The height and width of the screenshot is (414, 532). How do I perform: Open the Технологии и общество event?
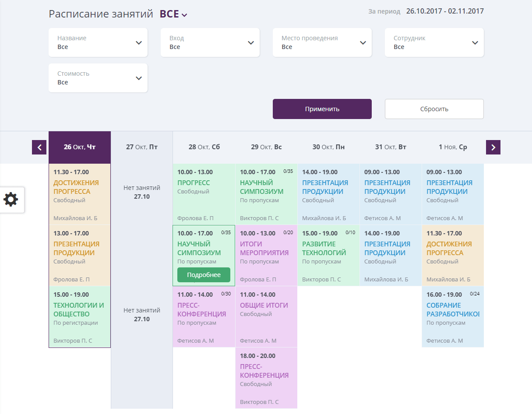click(79, 309)
